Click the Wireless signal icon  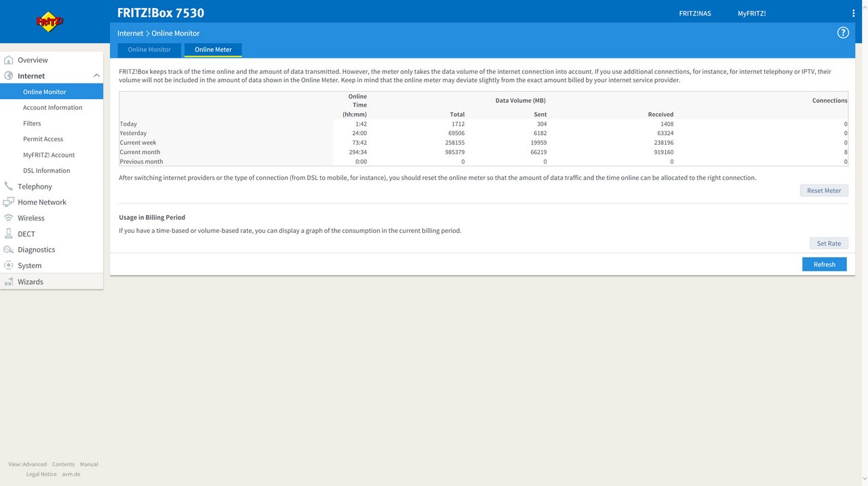coord(9,218)
